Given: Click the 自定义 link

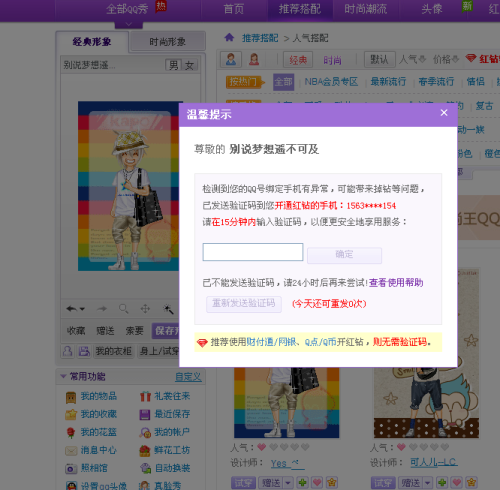Looking at the screenshot, I should point(188,377).
